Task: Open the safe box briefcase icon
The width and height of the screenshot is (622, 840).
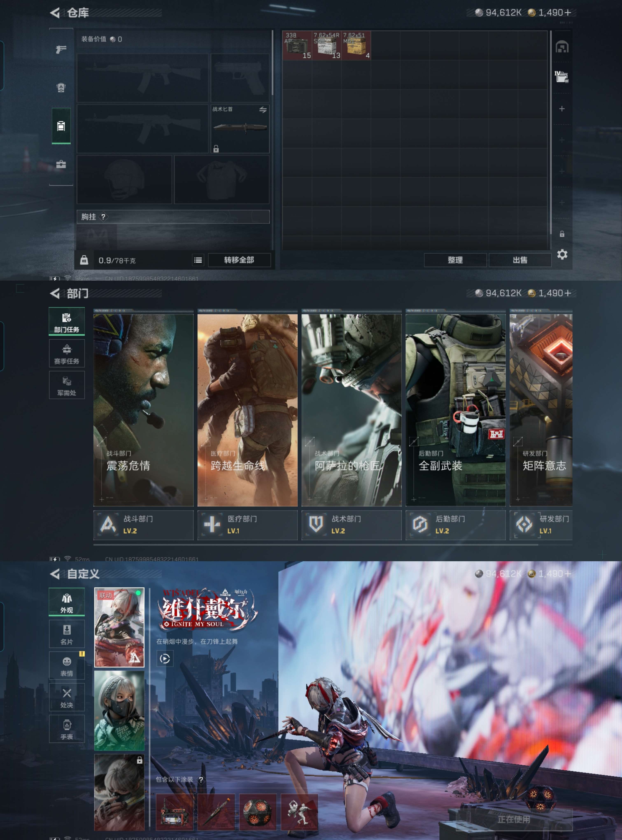Action: tap(61, 164)
